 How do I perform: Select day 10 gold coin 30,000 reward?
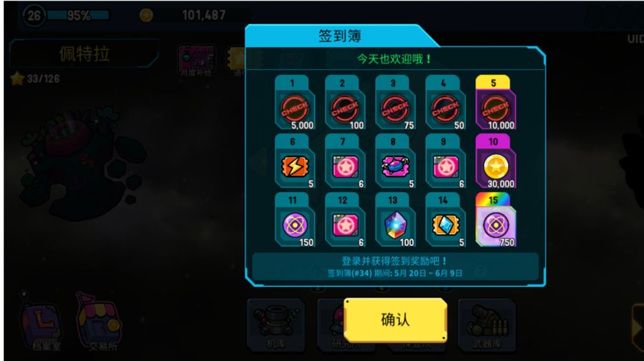point(496,161)
